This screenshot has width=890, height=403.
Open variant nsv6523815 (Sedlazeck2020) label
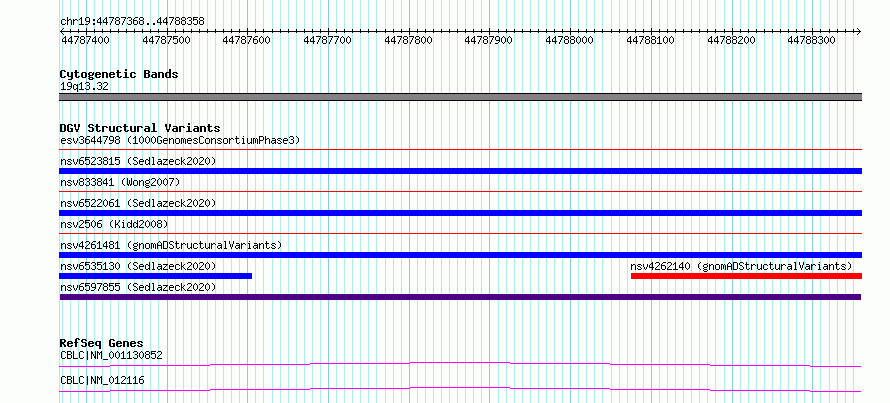[x=138, y=161]
